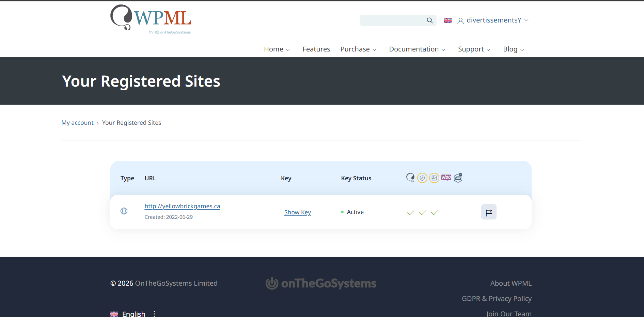This screenshot has width=644, height=317.
Task: Click the checkmark under the WPML icon
Action: pyautogui.click(x=411, y=213)
